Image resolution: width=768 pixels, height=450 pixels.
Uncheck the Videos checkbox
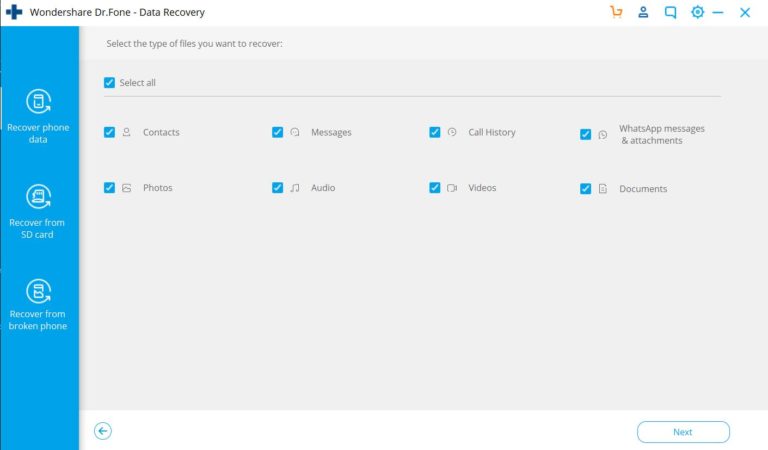coord(434,188)
